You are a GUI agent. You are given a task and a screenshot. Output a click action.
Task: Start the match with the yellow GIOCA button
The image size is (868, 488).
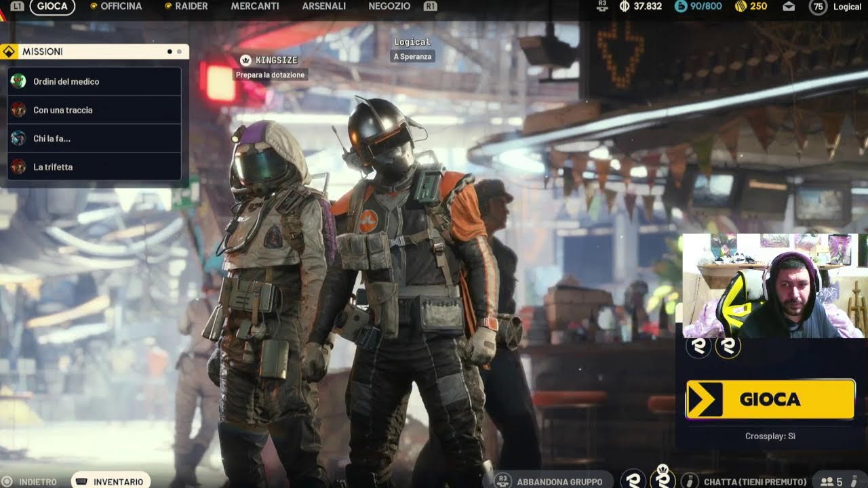point(770,399)
